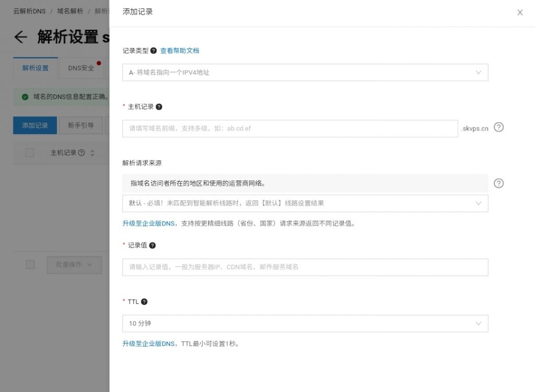This screenshot has height=392, width=535.
Task: Click help icon next to 记录值
Action: (x=153, y=245)
